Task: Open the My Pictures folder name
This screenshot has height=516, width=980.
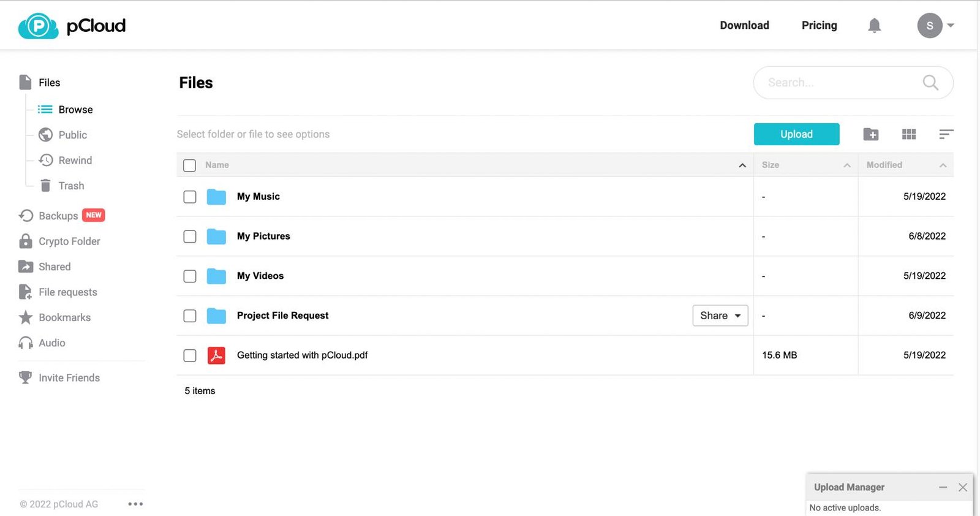Action: (x=263, y=237)
